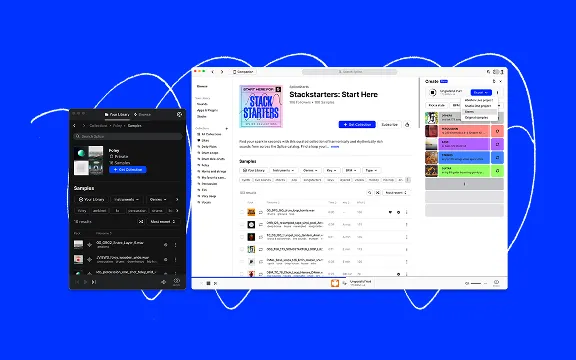This screenshot has height=360, width=576.
Task: Go forward in the dark window navigation
Action: [x=84, y=126]
